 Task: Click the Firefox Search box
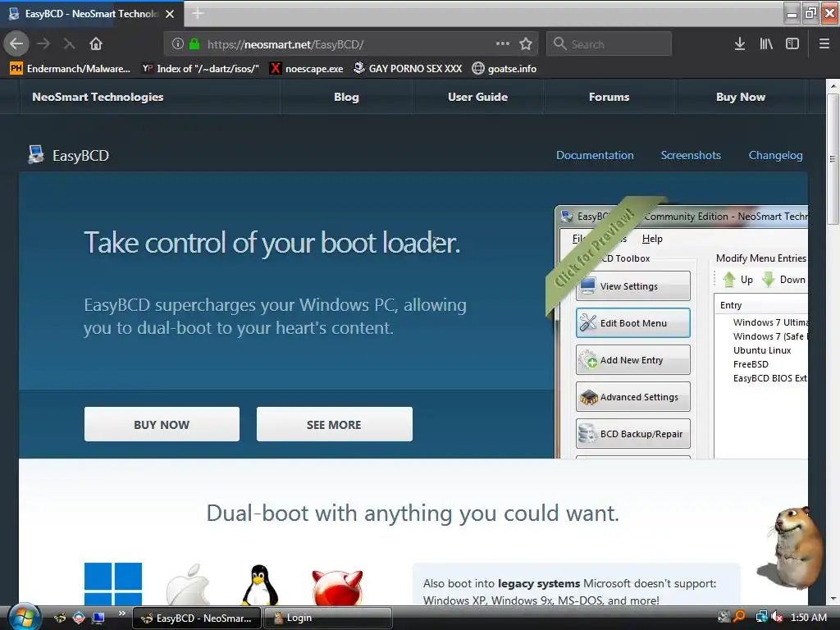click(609, 44)
